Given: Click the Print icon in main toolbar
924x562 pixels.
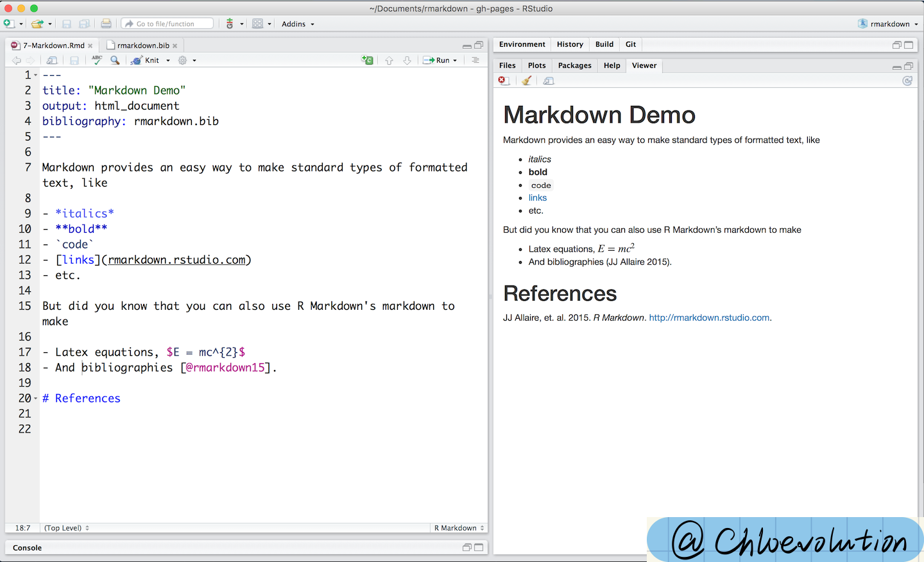Looking at the screenshot, I should coord(106,24).
